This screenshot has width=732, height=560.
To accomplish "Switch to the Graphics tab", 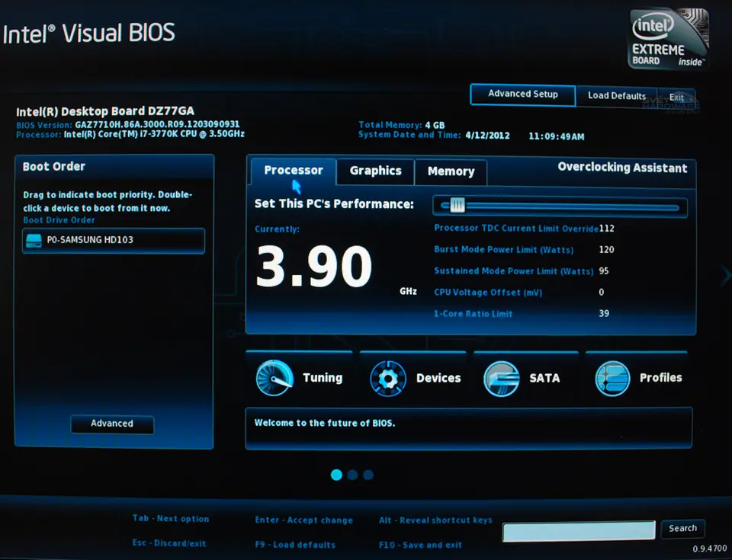I will (x=375, y=171).
